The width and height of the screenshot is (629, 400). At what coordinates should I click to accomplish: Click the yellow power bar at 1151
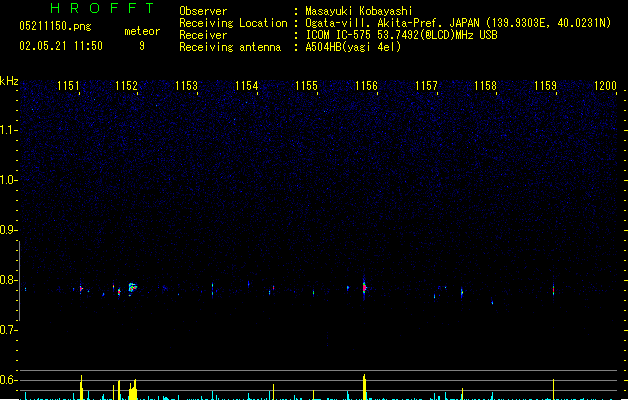coord(81,387)
